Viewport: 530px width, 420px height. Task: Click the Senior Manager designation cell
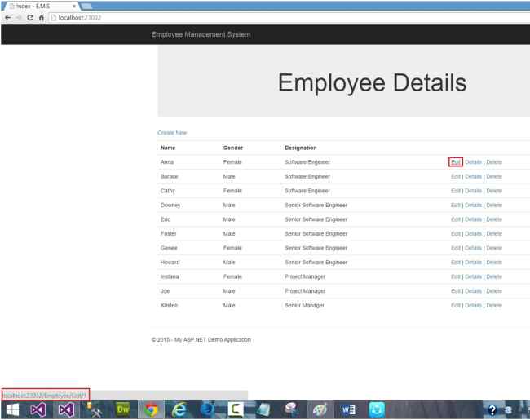pyautogui.click(x=304, y=305)
